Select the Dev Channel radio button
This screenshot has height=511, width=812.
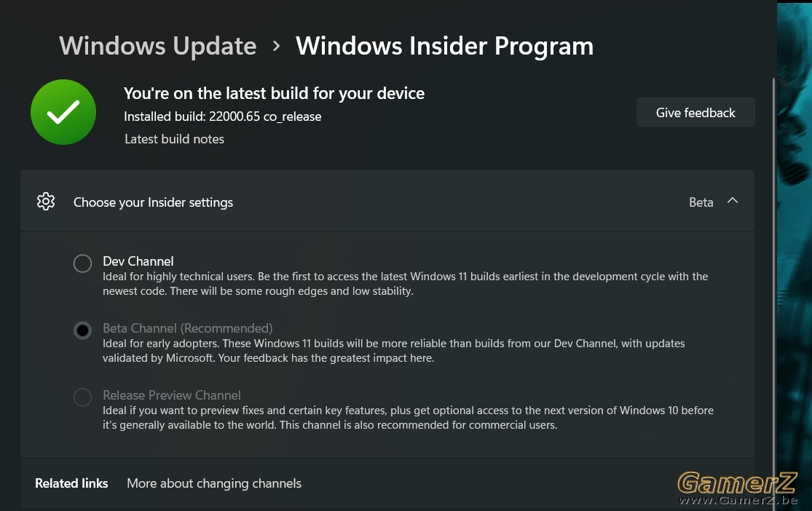[x=82, y=263]
